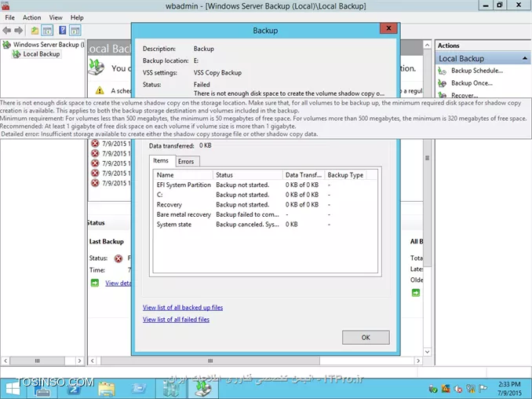The height and width of the screenshot is (399, 532).
Task: Click the network tray icon
Action: point(471,389)
